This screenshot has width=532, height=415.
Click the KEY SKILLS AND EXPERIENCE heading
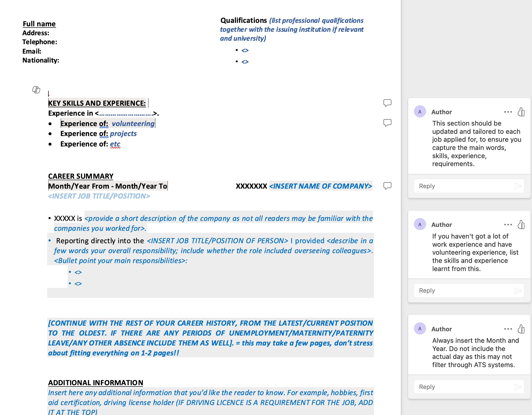97,103
